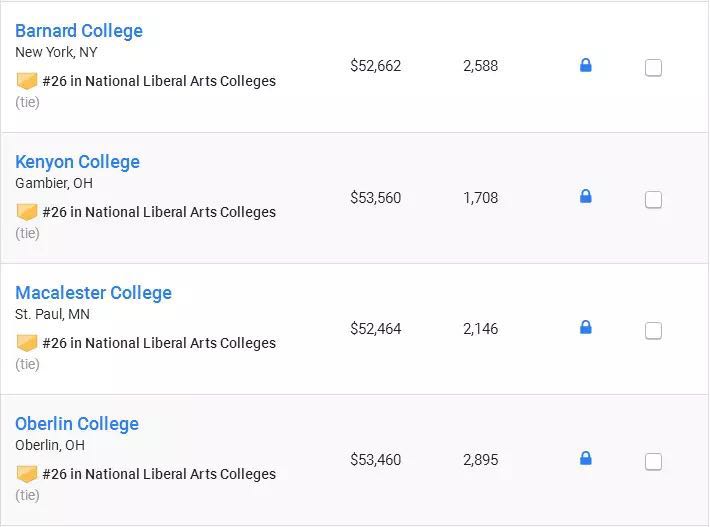Select the Macalester College checkbox
The image size is (710, 527).
(x=653, y=331)
